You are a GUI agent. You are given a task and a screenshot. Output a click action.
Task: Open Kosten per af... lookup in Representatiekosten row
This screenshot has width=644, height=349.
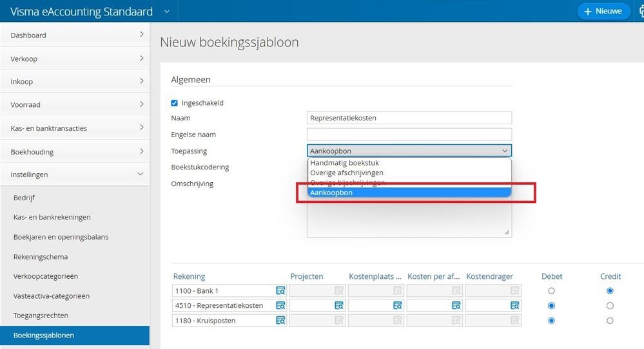point(456,306)
